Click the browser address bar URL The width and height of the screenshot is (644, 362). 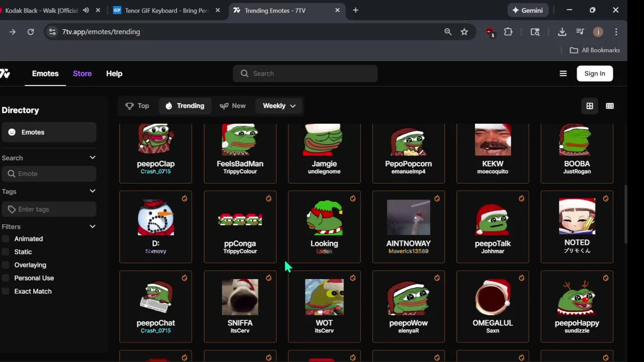pos(101,32)
